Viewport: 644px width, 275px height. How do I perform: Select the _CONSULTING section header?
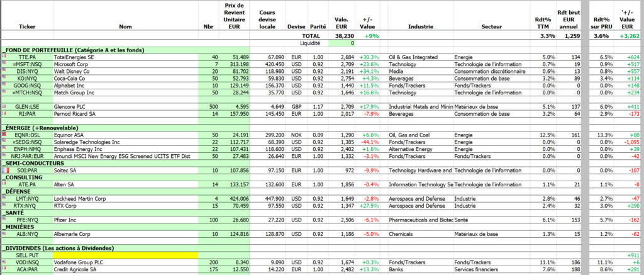[22, 177]
